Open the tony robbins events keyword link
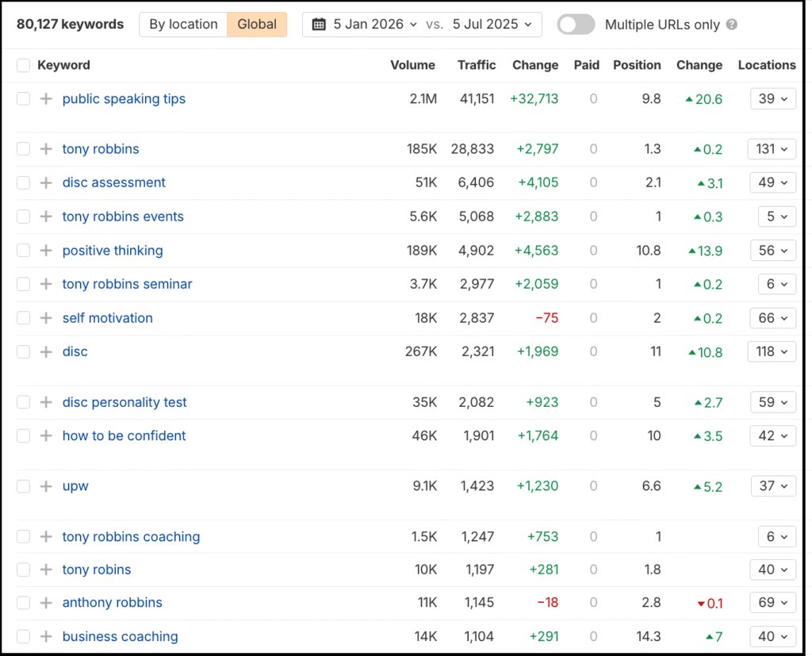 123,216
